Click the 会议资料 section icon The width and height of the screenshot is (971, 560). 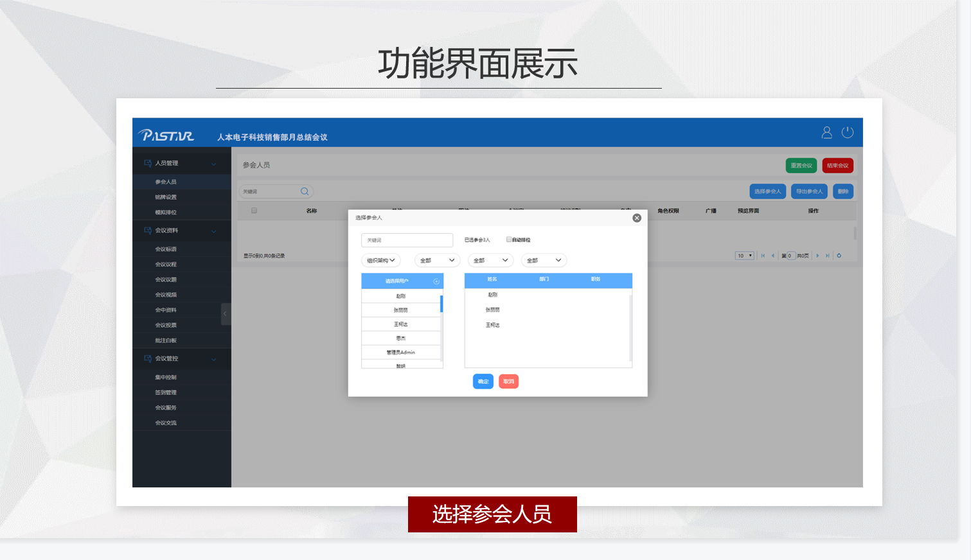click(x=148, y=231)
